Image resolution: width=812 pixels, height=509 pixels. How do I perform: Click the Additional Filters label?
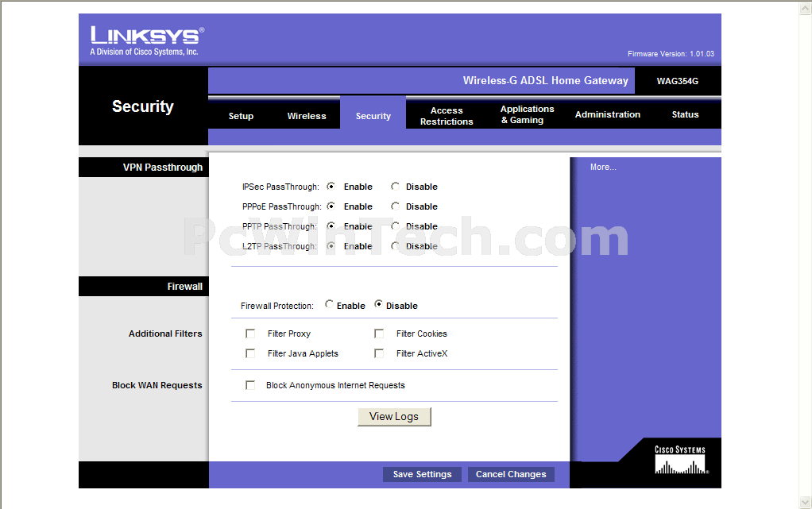[165, 334]
